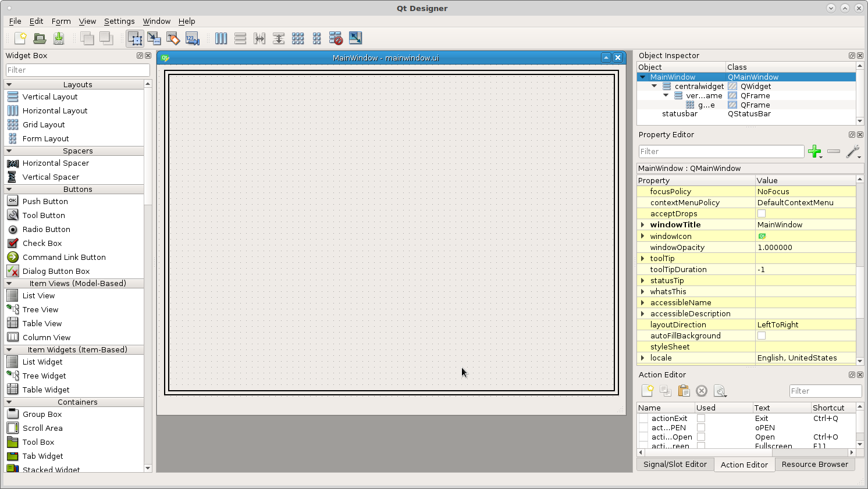Select Push Button in Widget Box

pyautogui.click(x=45, y=201)
